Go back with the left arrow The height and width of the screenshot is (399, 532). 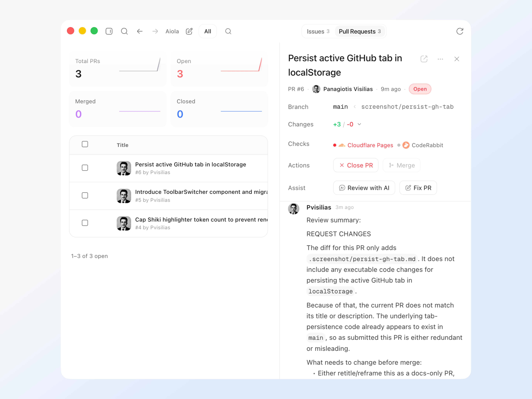click(x=140, y=31)
